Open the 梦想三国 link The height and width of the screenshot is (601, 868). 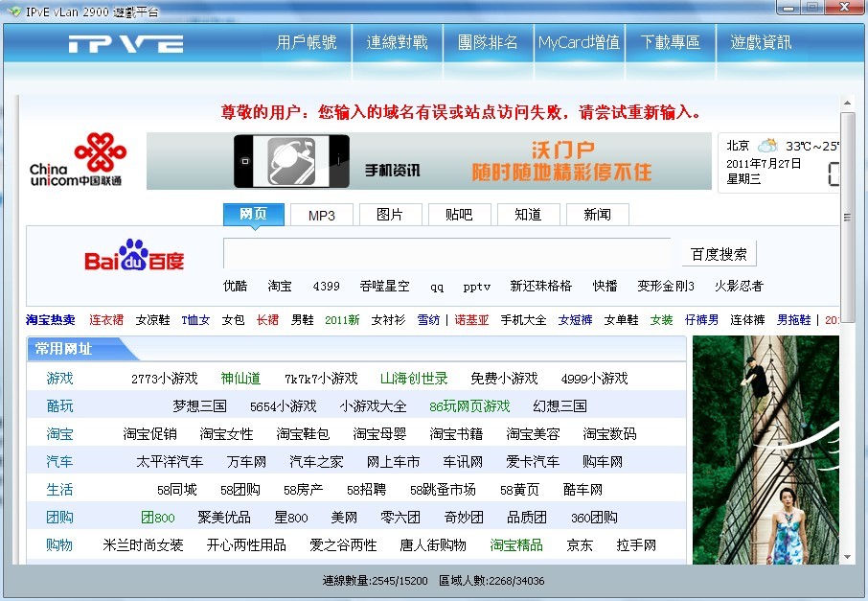(200, 406)
